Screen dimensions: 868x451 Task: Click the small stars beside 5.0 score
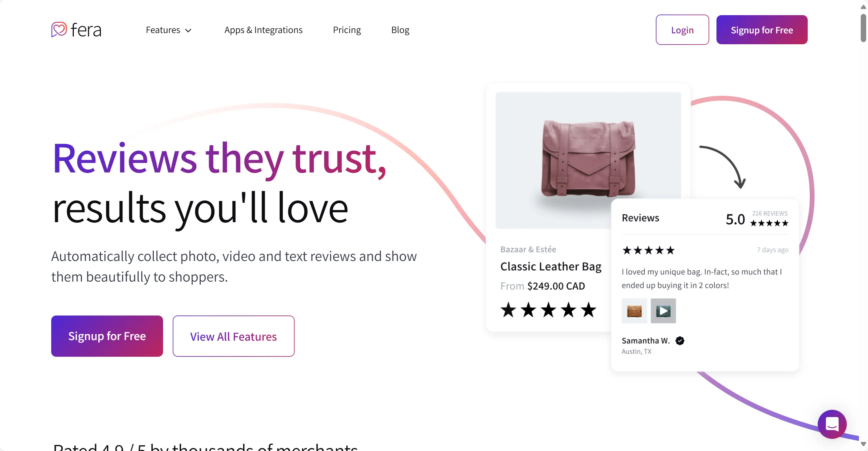pyautogui.click(x=769, y=223)
